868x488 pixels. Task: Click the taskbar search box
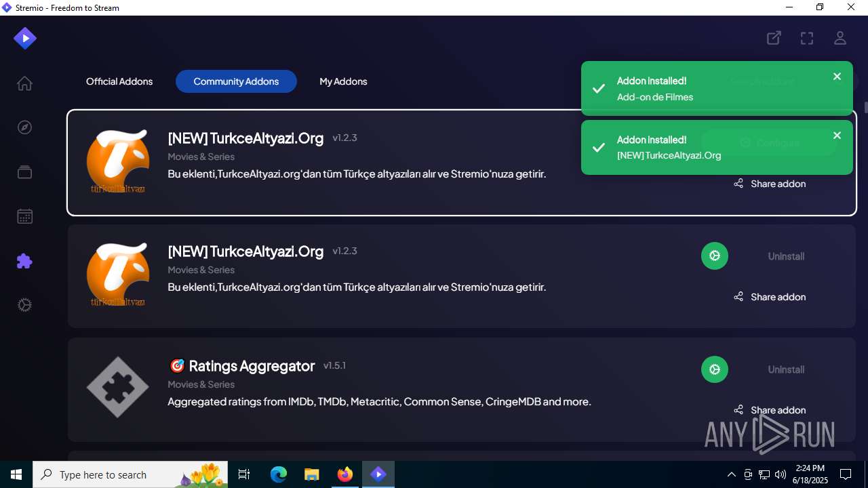click(130, 474)
